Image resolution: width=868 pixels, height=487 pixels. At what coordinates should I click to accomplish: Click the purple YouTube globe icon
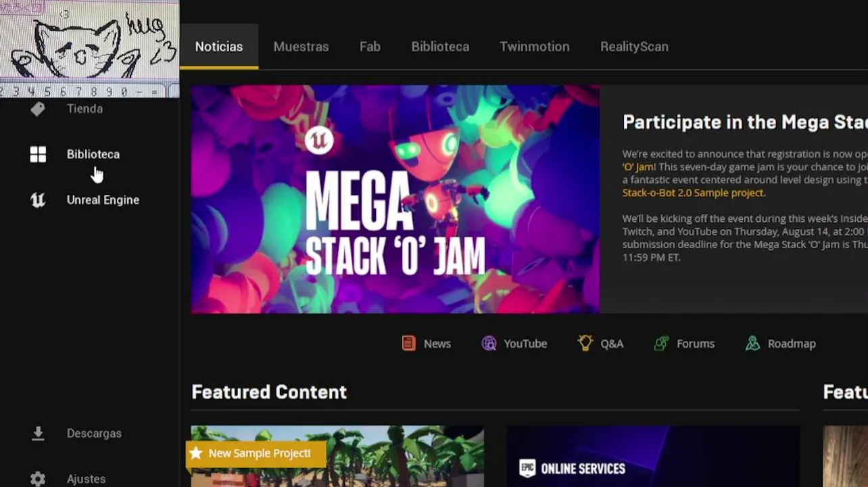489,344
